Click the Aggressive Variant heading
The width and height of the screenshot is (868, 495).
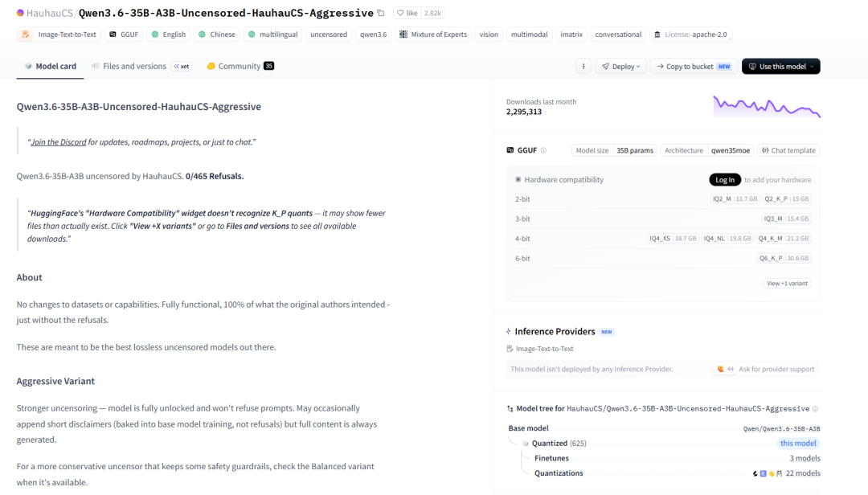coord(55,381)
